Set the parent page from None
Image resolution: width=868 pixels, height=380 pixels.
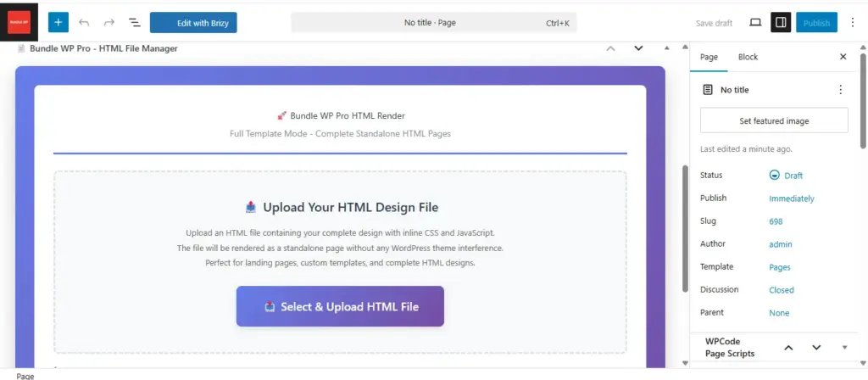pos(779,313)
